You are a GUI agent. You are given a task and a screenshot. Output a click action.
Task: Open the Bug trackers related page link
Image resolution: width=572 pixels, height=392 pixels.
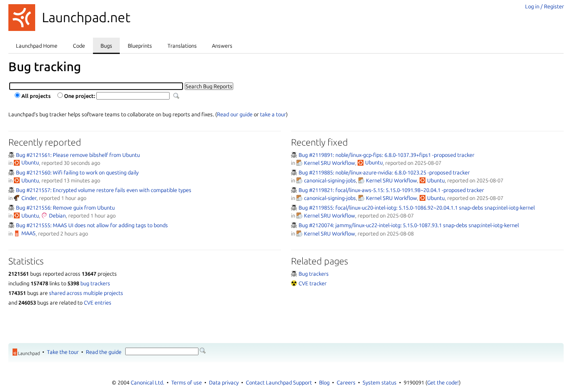pyautogui.click(x=314, y=274)
